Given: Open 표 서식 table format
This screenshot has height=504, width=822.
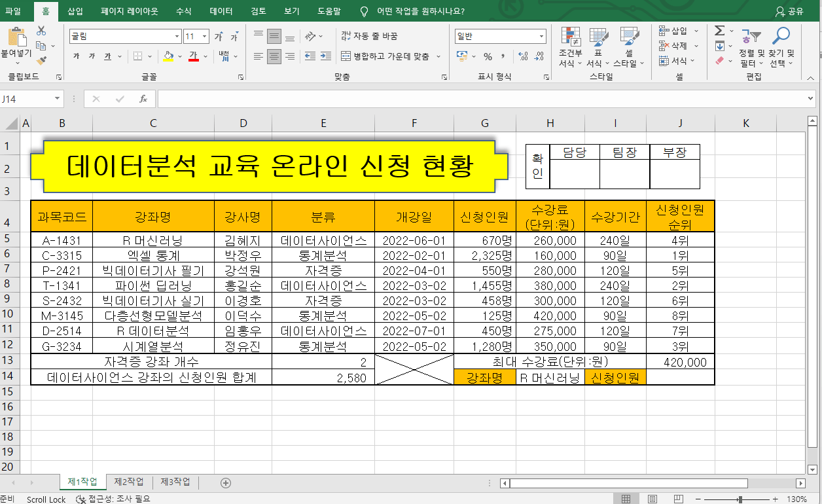Looking at the screenshot, I should tap(598, 47).
